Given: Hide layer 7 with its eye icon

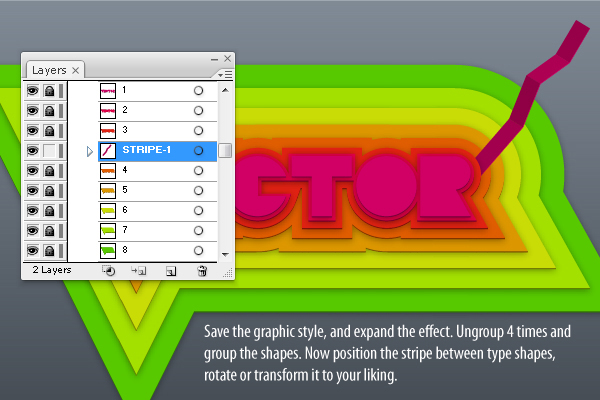Looking at the screenshot, I should (33, 230).
